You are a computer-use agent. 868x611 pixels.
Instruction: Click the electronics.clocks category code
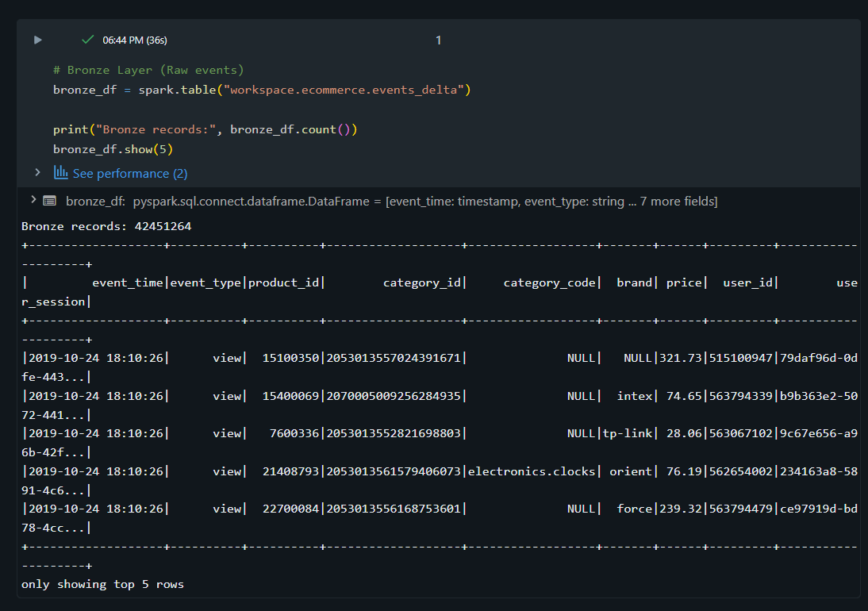pyautogui.click(x=532, y=471)
